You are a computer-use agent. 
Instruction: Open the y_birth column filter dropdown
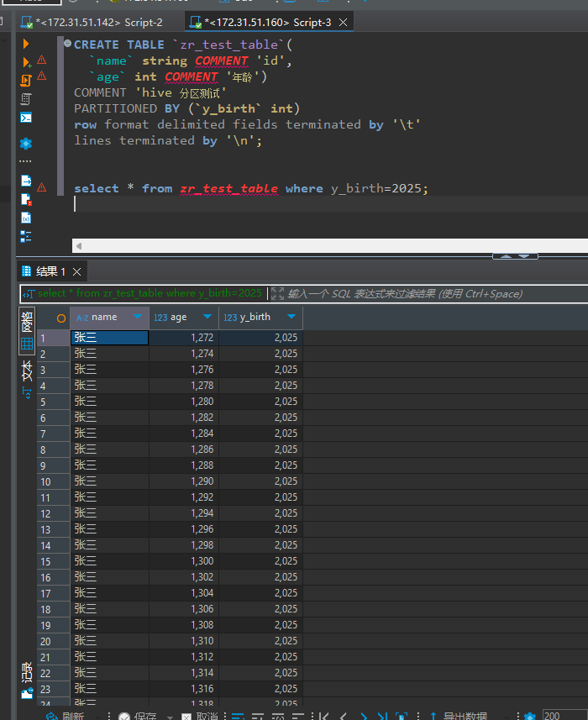[x=291, y=318]
